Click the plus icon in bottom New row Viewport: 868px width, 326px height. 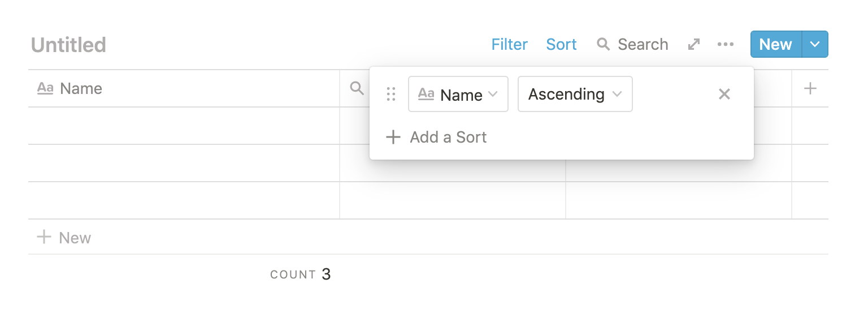pos(44,237)
